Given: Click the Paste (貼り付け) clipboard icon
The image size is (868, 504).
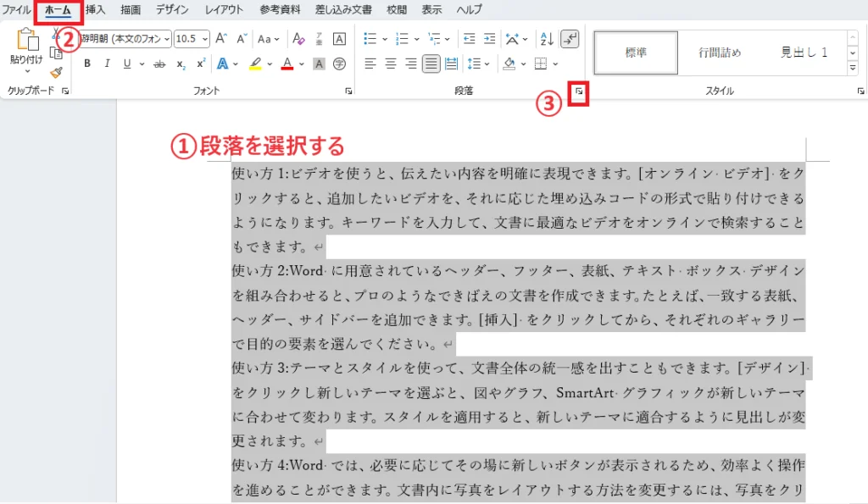Looking at the screenshot, I should coord(26,40).
